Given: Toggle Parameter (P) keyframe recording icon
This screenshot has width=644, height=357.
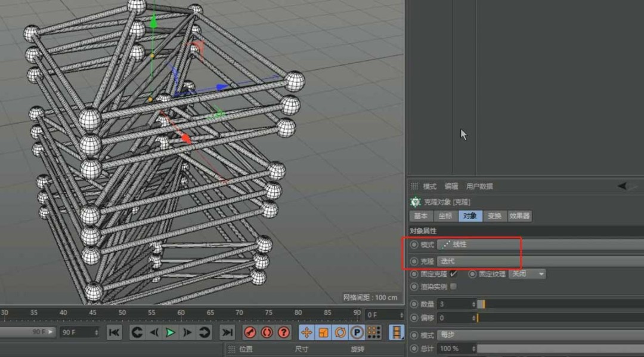Looking at the screenshot, I should tap(357, 333).
